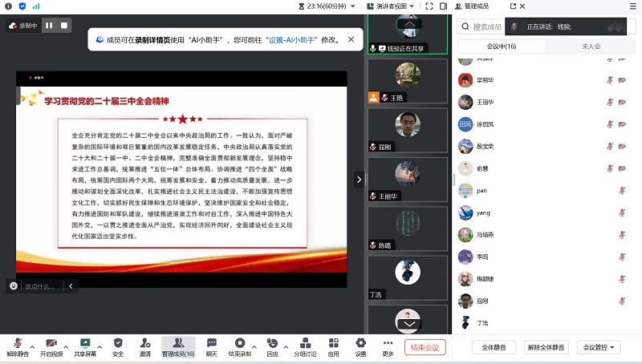Enter fullscreen mode icon in top bar
Viewport: 642px width, 364px height.
[x=429, y=6]
